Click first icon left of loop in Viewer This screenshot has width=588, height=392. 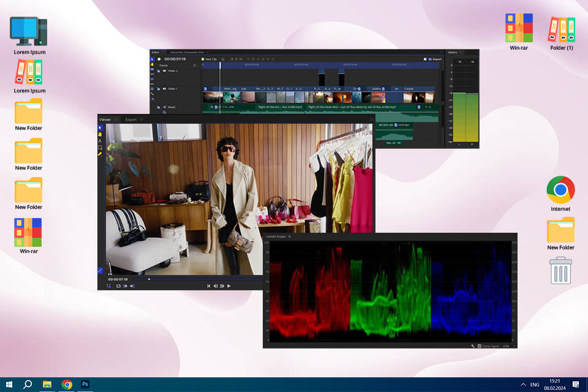(109, 286)
